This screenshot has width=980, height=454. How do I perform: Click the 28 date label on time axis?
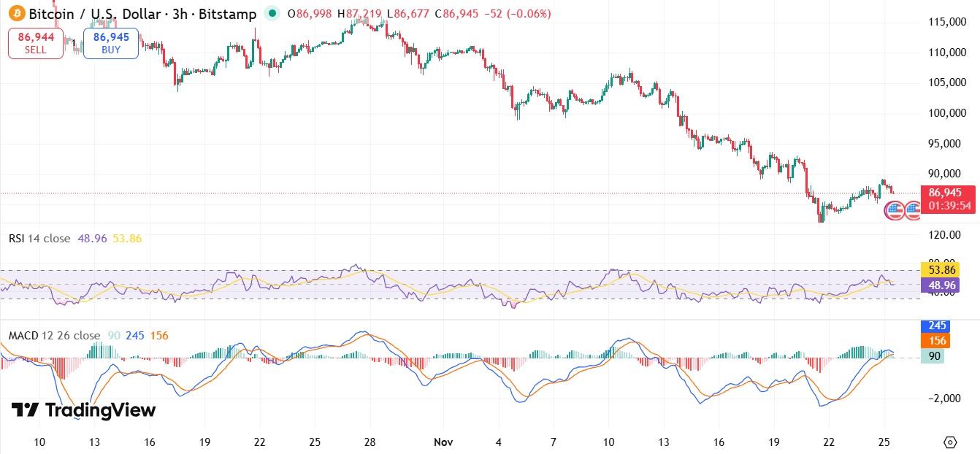click(370, 442)
